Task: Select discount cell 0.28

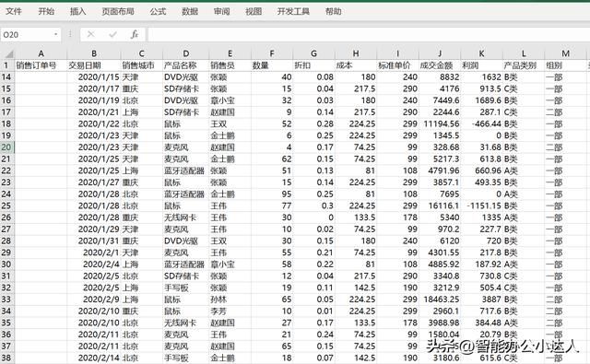Action: pos(313,123)
